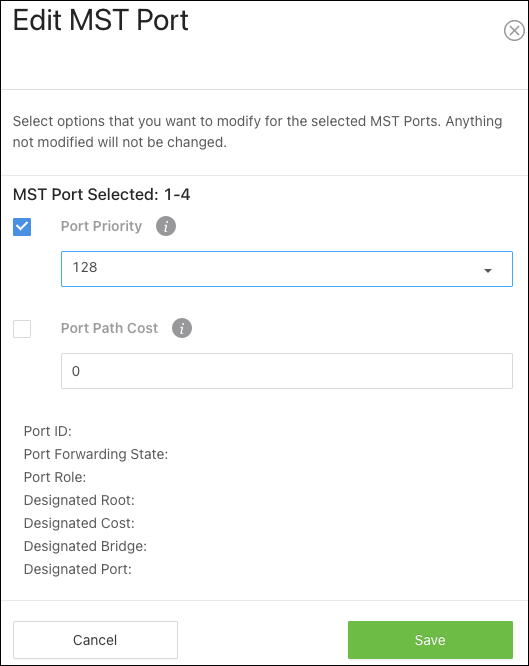The image size is (529, 666).
Task: Select the Designated Root label
Action: point(79,500)
